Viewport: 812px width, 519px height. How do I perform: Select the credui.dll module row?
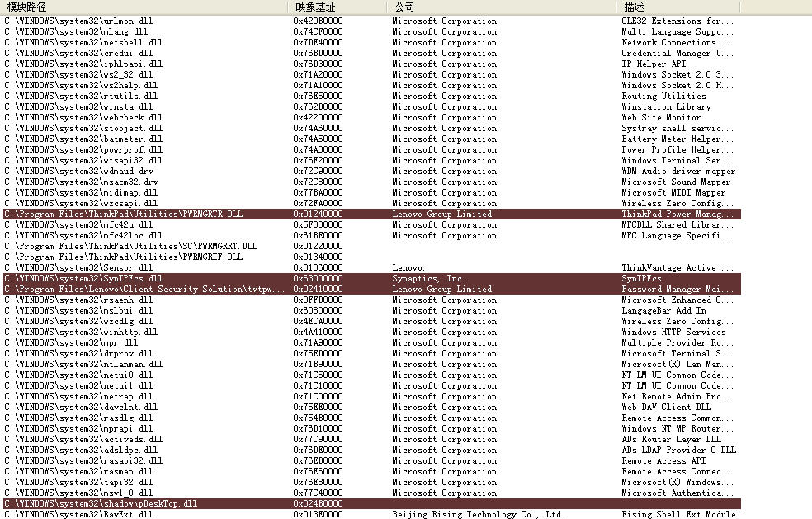pyautogui.click(x=372, y=54)
